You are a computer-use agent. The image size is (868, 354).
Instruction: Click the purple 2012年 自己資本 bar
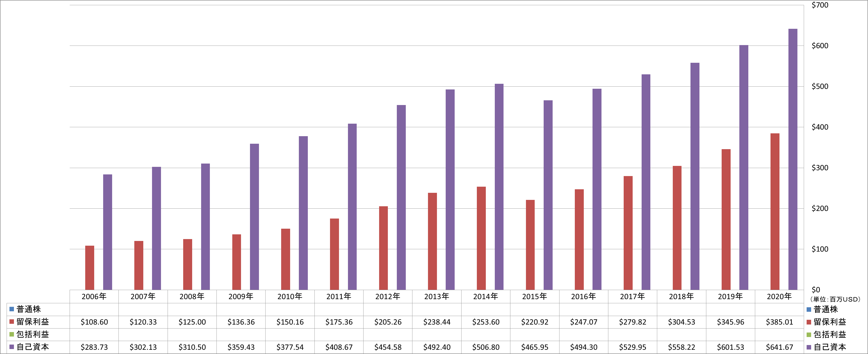pos(401,197)
